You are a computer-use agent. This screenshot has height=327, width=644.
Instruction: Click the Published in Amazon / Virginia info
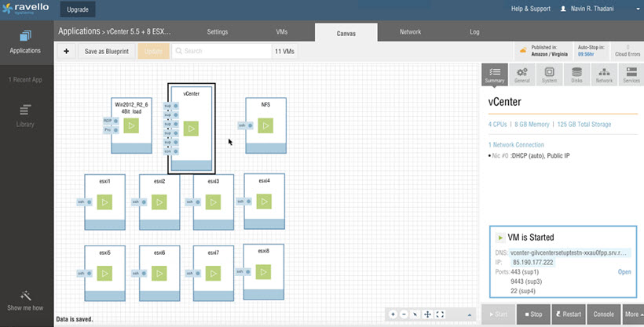[544, 51]
